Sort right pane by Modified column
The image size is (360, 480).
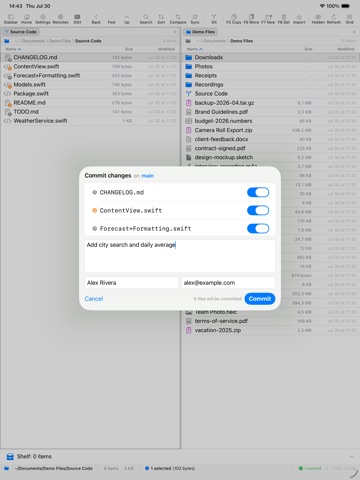point(346,49)
